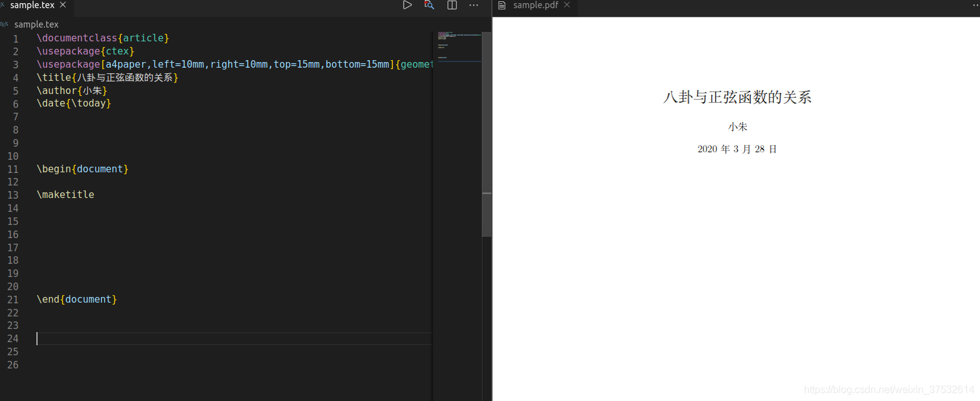Click the editor vertical scrollbar slider

point(487,134)
